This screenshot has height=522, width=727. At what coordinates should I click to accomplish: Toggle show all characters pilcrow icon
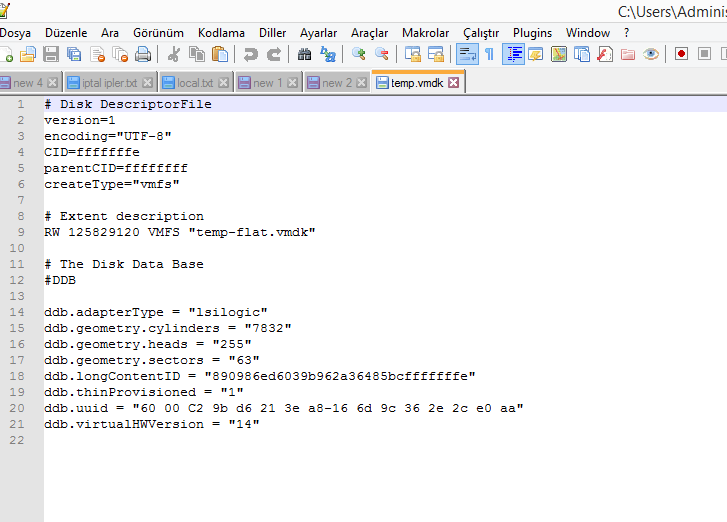pyautogui.click(x=489, y=54)
